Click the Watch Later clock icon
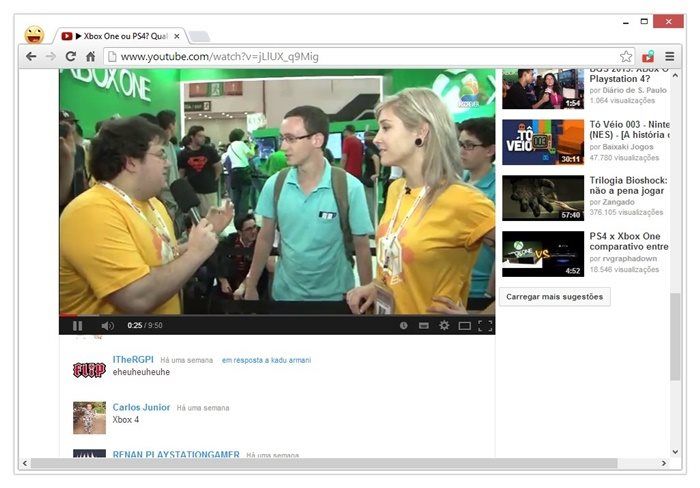This screenshot has width=700, height=488. coord(404,325)
